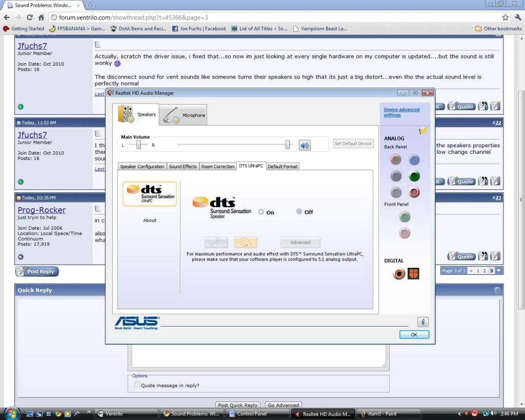
Task: Open the Windows Start menu
Action: [12, 414]
